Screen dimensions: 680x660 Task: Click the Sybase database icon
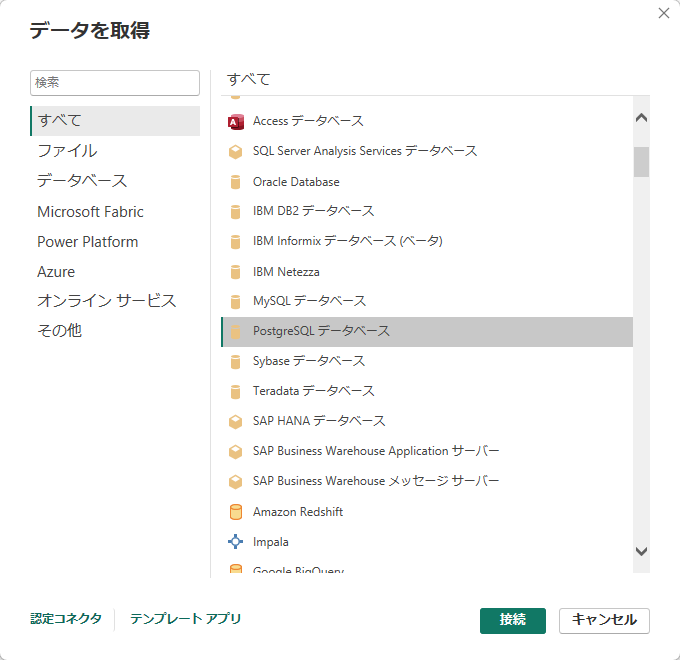[x=235, y=362]
